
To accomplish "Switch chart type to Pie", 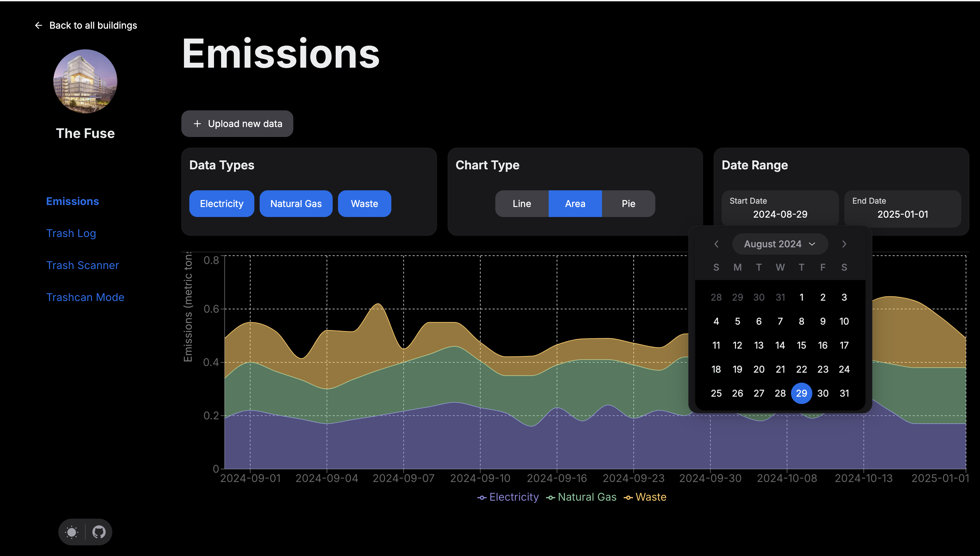I will 628,204.
